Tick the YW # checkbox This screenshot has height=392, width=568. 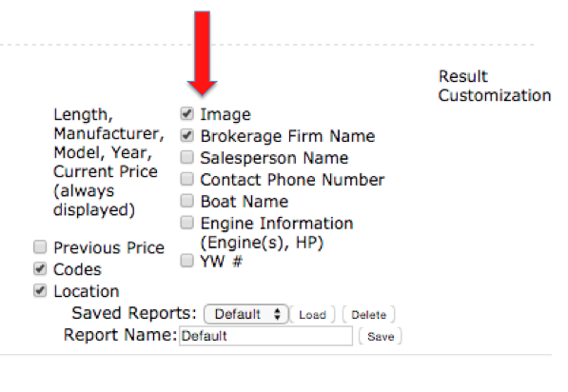[186, 261]
